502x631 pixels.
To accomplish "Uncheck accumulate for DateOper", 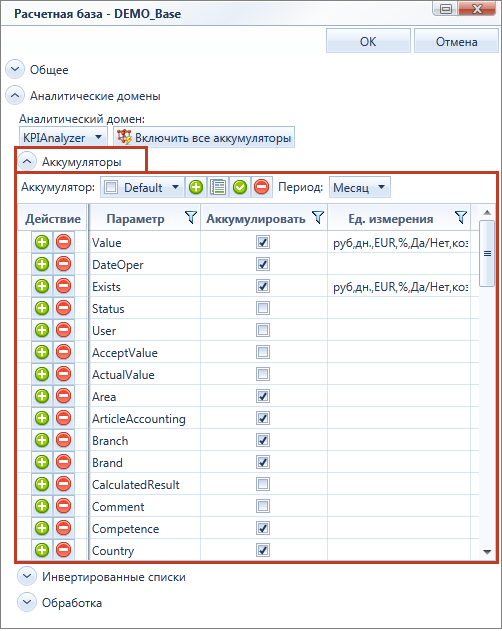I will (263, 264).
